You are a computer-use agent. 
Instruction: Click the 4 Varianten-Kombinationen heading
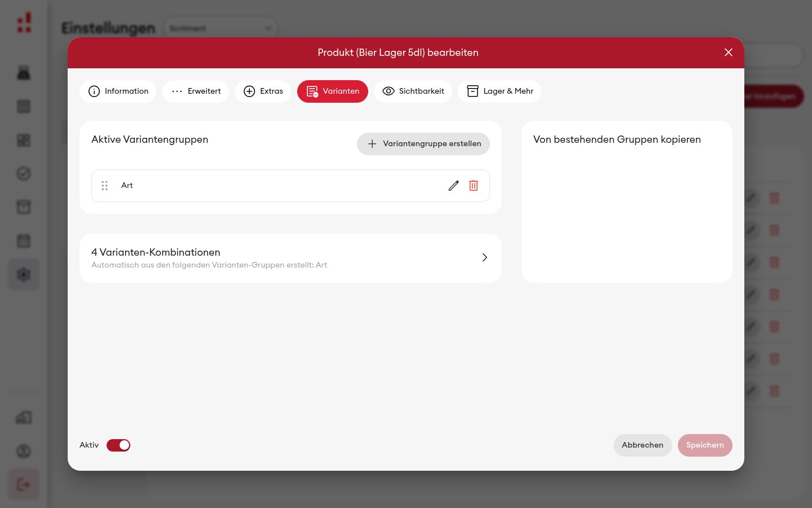(156, 252)
